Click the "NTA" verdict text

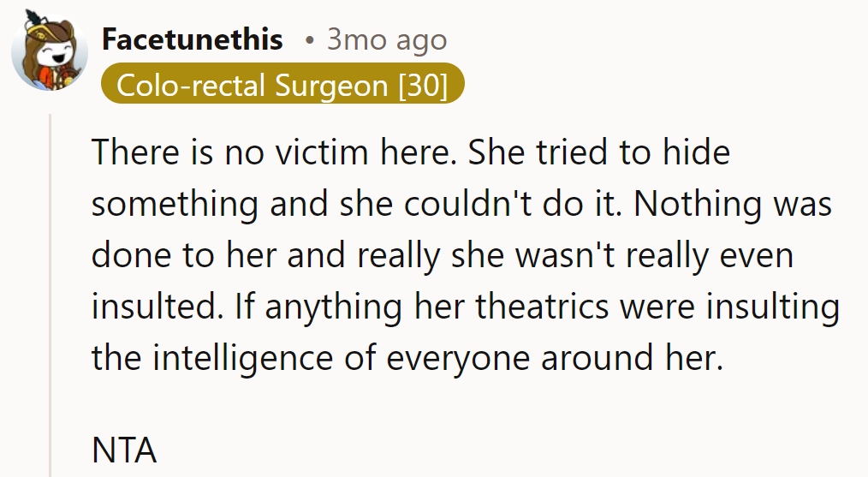pos(123,449)
